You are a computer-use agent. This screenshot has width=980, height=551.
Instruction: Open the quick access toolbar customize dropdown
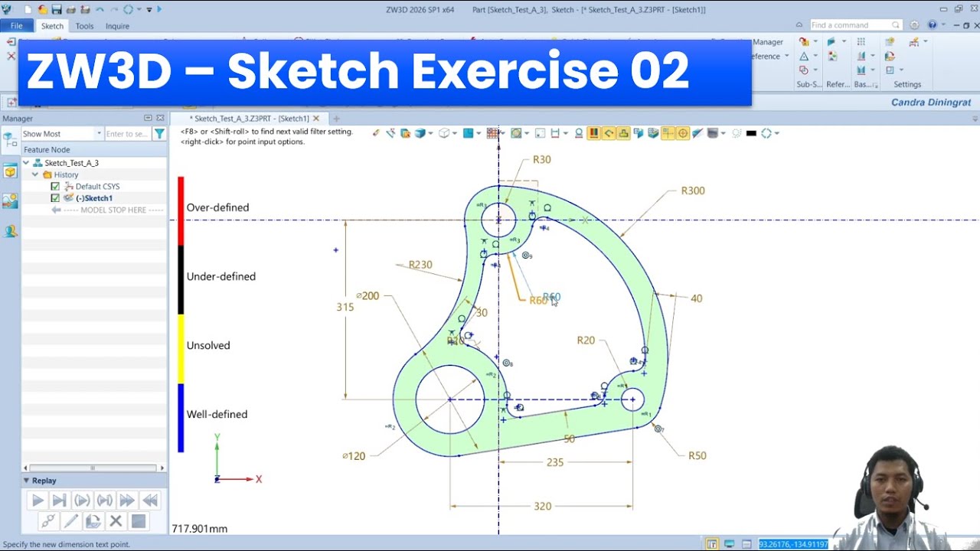coord(149,9)
